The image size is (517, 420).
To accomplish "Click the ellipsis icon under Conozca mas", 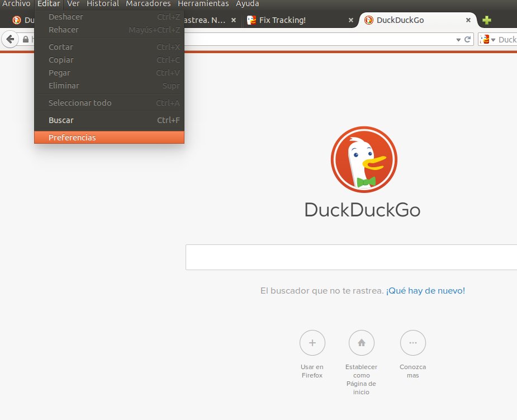I will click(412, 343).
